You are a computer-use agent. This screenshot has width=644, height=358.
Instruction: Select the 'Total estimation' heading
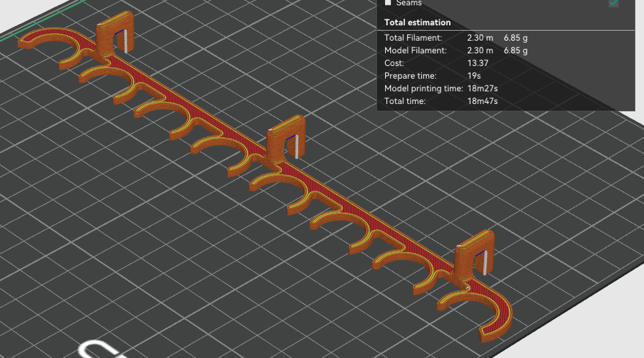pyautogui.click(x=417, y=23)
